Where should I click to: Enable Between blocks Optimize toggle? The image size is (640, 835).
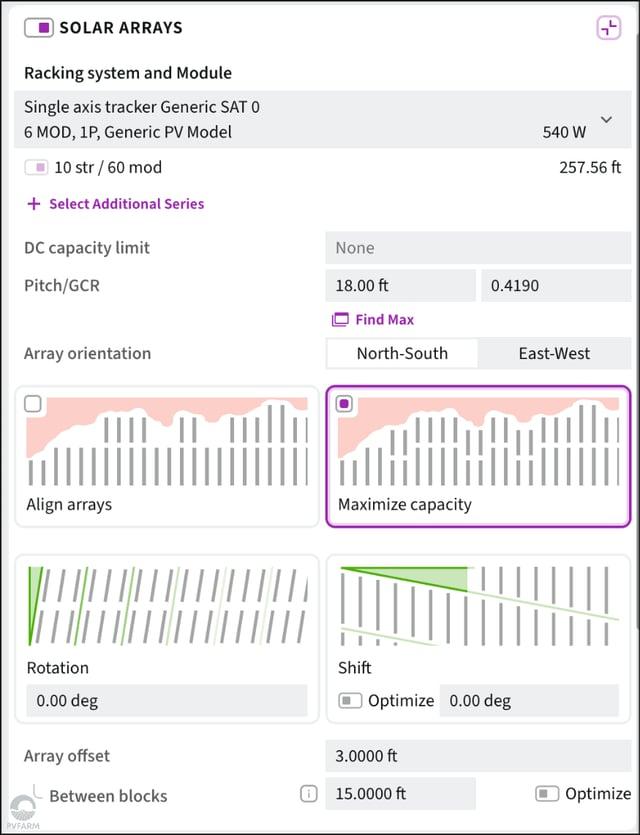click(547, 794)
